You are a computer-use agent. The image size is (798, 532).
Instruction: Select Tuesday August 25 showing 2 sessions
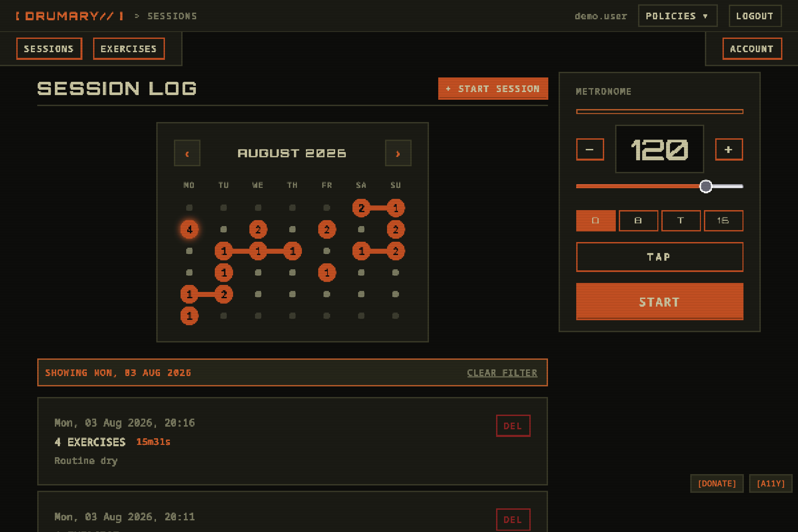[223, 294]
